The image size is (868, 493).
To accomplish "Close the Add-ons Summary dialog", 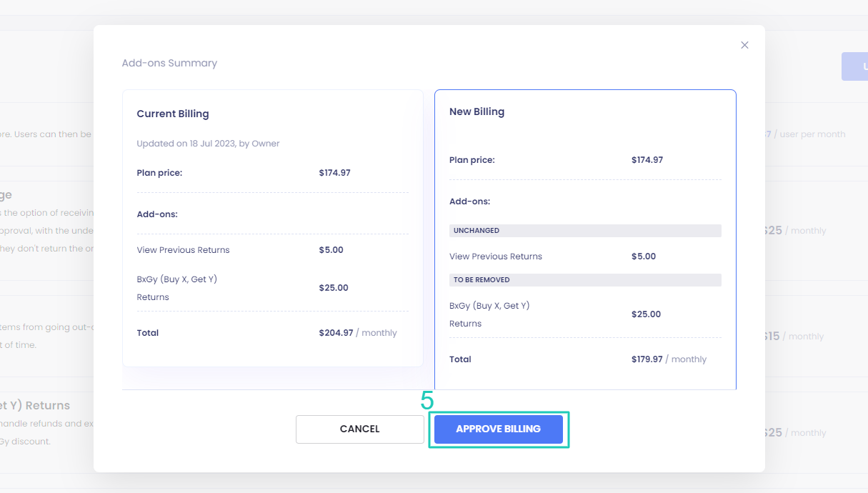I will click(744, 45).
